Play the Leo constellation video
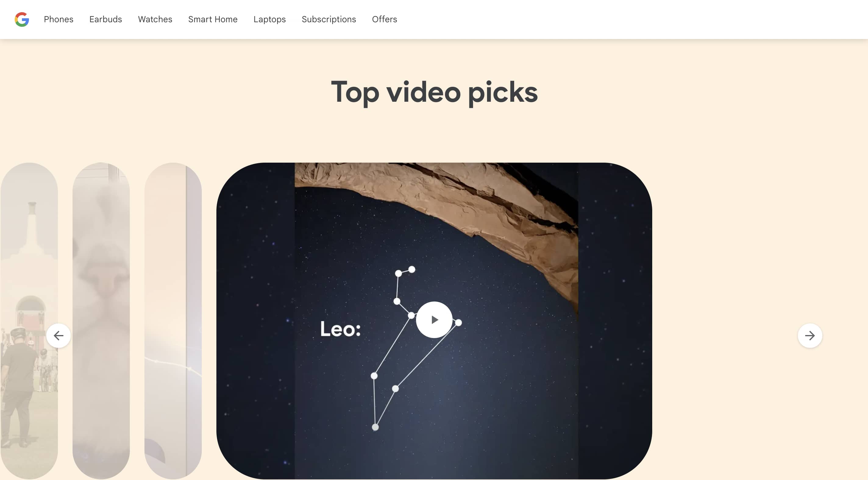 tap(434, 320)
